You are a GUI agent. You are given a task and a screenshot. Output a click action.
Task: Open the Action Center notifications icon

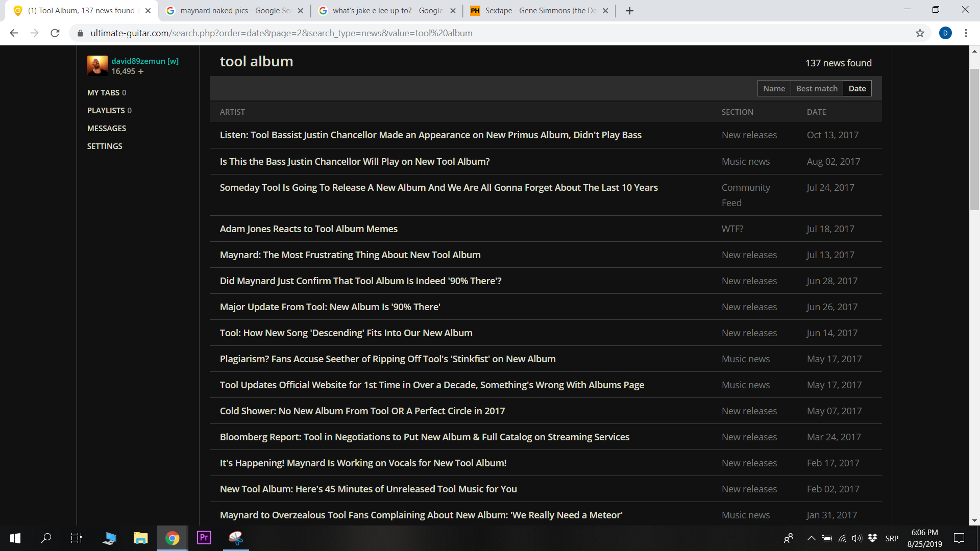959,538
